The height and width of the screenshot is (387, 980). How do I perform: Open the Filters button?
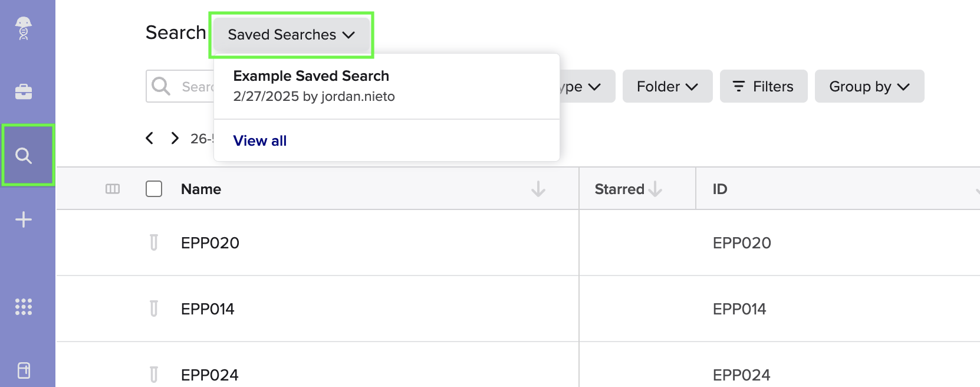pyautogui.click(x=764, y=86)
